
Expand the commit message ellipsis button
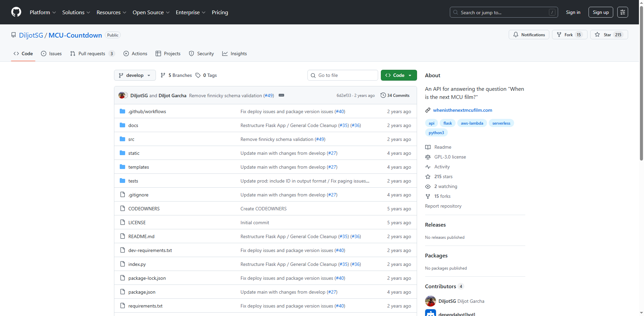[x=281, y=96]
